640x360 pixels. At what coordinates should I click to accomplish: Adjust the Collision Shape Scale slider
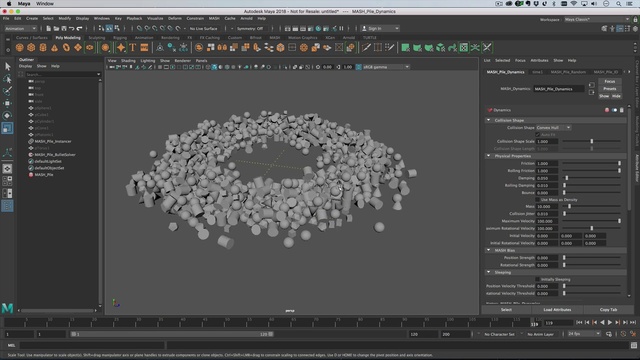[591, 141]
